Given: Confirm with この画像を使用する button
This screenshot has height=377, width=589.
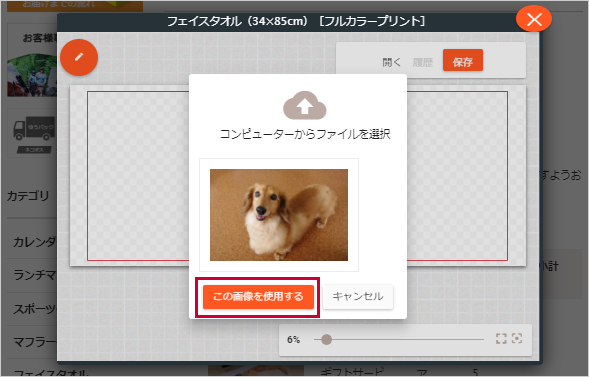Looking at the screenshot, I should pos(258,297).
